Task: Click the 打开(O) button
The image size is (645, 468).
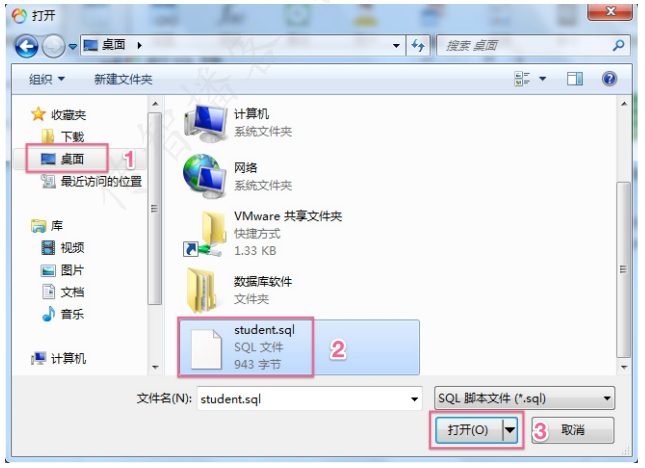Action: click(469, 430)
